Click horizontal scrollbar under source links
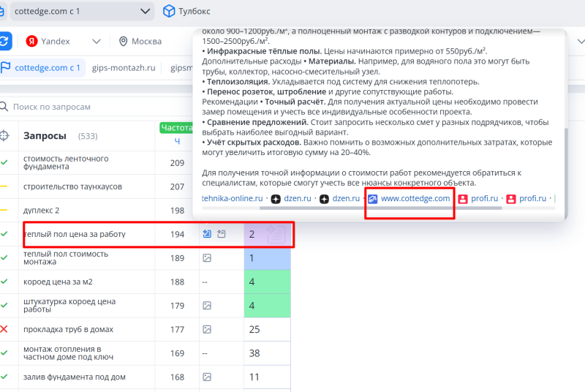The image size is (585, 392). pyautogui.click(x=380, y=208)
